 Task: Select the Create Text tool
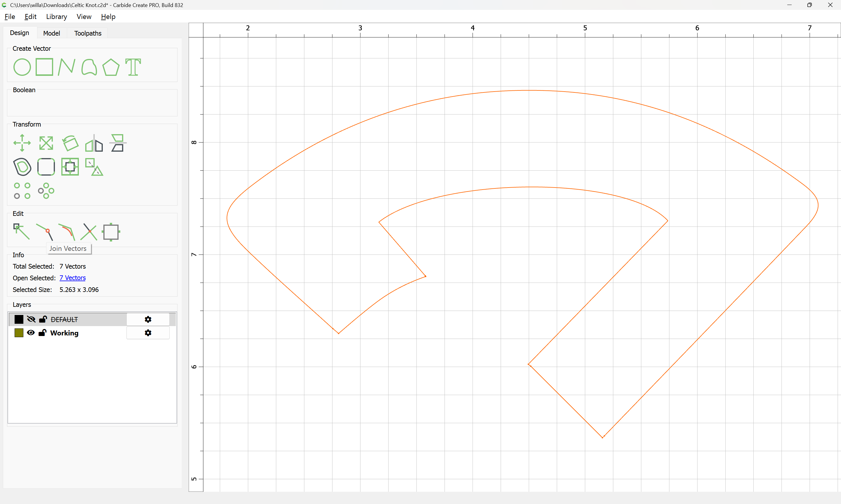coord(133,67)
